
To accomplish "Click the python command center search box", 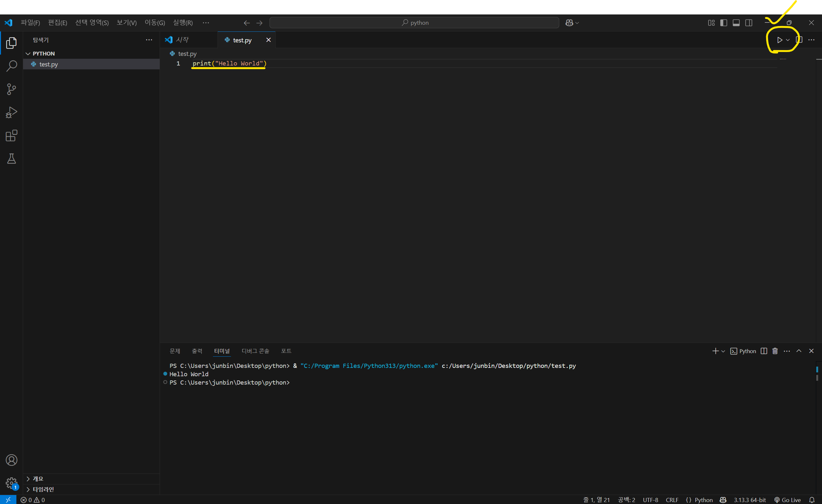I will click(414, 23).
